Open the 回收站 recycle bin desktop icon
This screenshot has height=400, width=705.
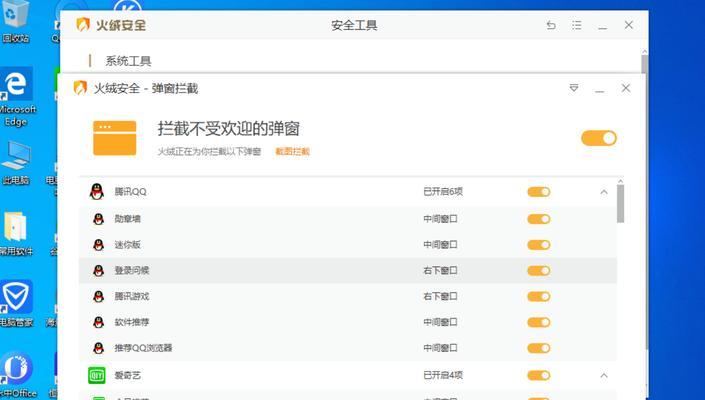click(x=15, y=22)
